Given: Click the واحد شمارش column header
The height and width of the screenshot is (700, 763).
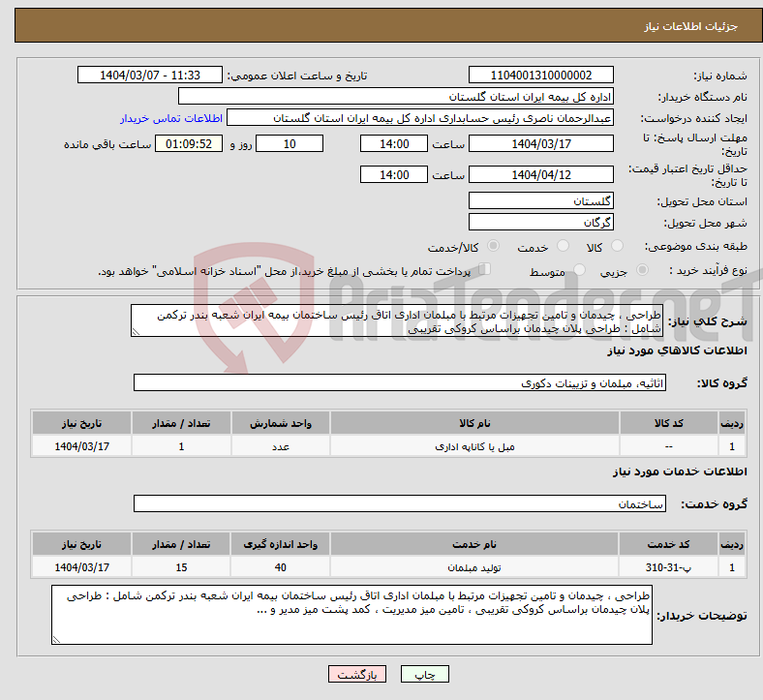Looking at the screenshot, I should coord(281,423).
